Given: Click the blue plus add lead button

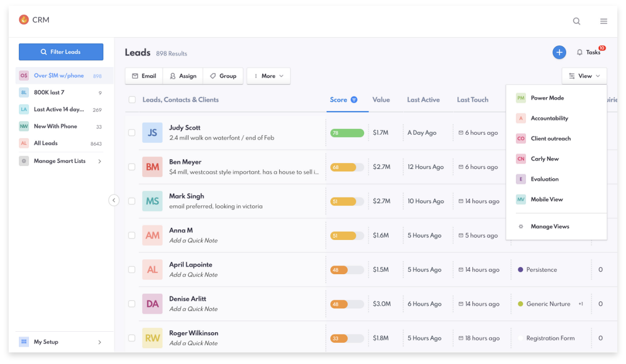Looking at the screenshot, I should pos(559,52).
